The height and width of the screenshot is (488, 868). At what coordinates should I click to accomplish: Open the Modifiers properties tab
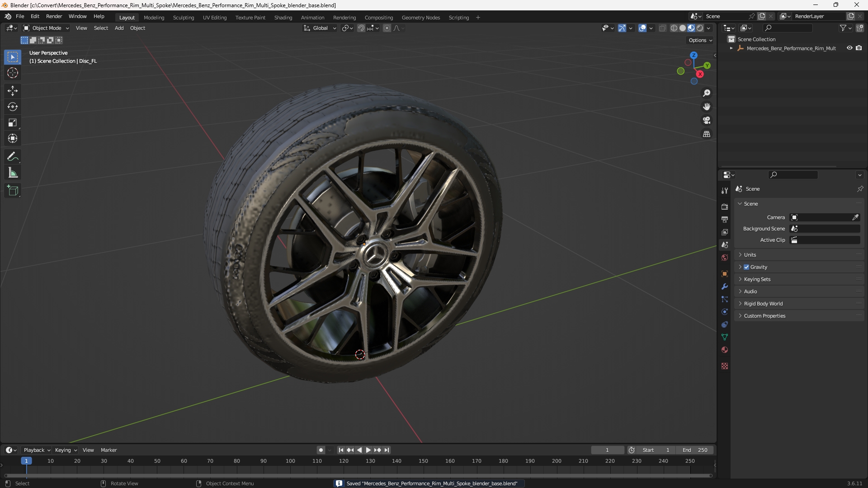tap(725, 286)
